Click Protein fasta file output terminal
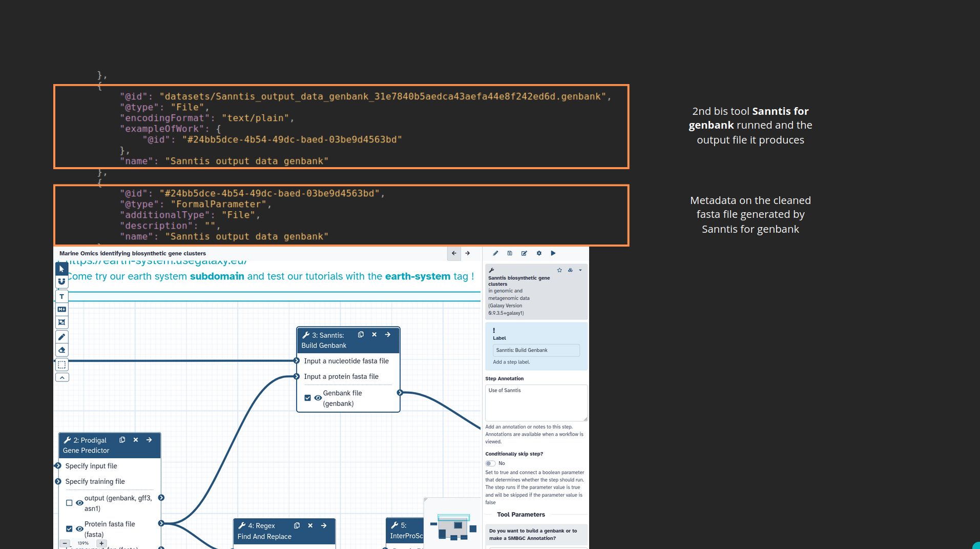Image resolution: width=980 pixels, height=549 pixels. tap(161, 523)
